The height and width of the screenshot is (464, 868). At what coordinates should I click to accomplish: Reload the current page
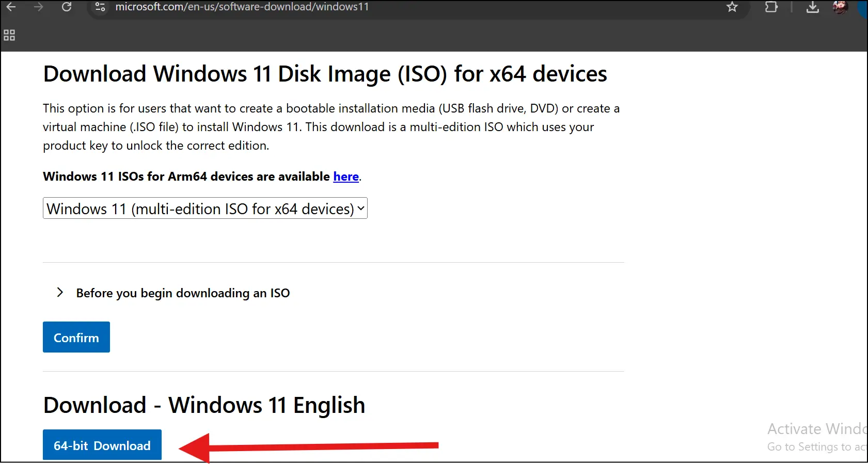point(67,7)
